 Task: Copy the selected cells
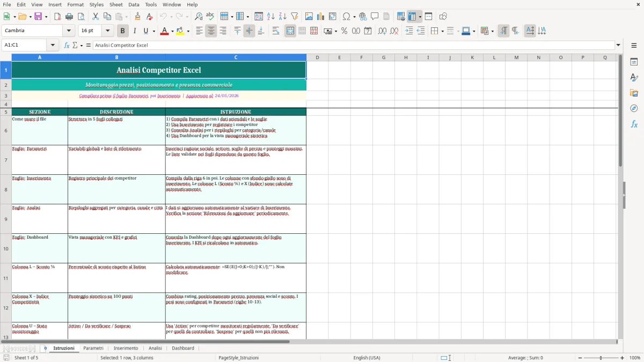click(x=107, y=17)
